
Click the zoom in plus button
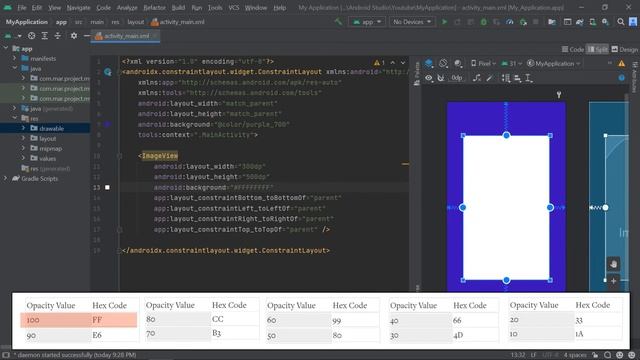613,281
